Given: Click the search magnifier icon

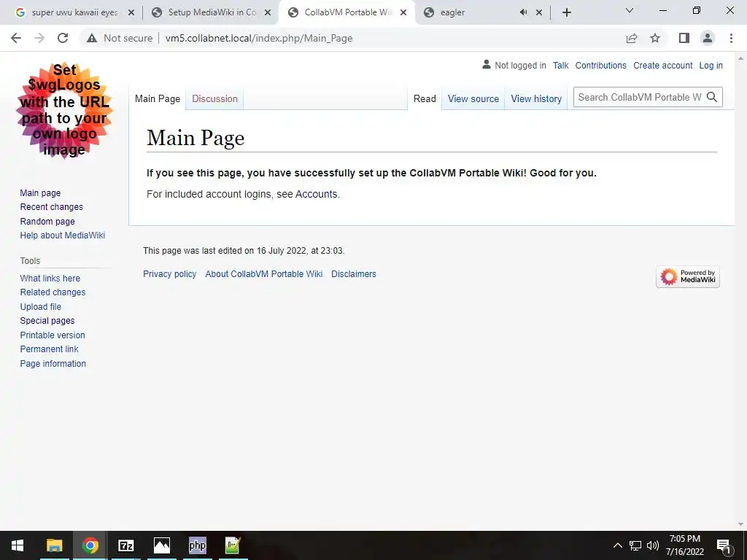Looking at the screenshot, I should click(x=712, y=97).
